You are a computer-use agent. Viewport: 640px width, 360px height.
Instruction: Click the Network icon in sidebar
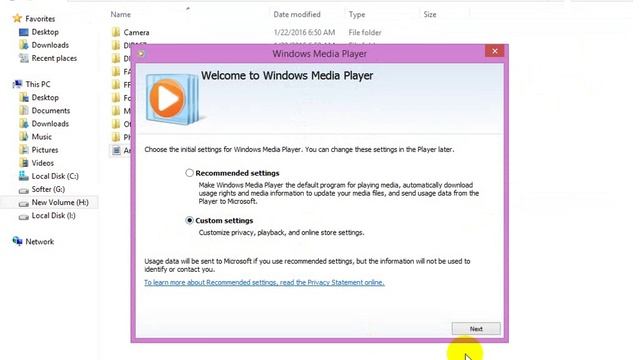pyautogui.click(x=17, y=241)
